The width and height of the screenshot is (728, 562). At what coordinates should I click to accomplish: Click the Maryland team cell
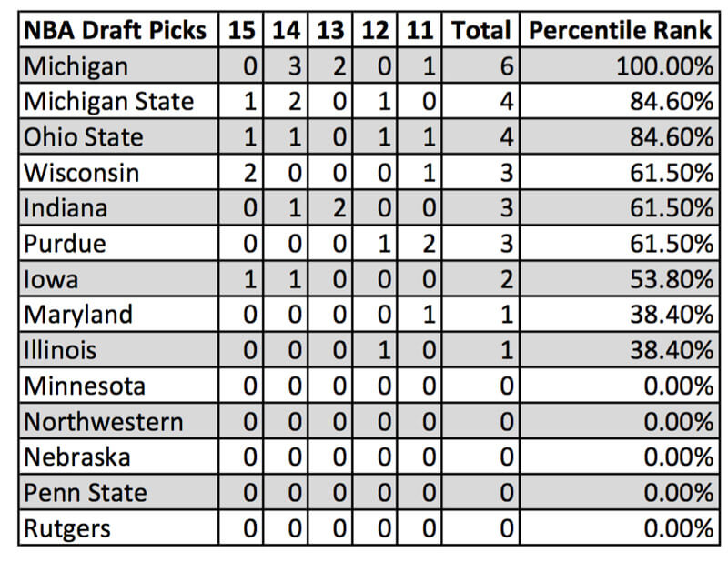[77, 315]
